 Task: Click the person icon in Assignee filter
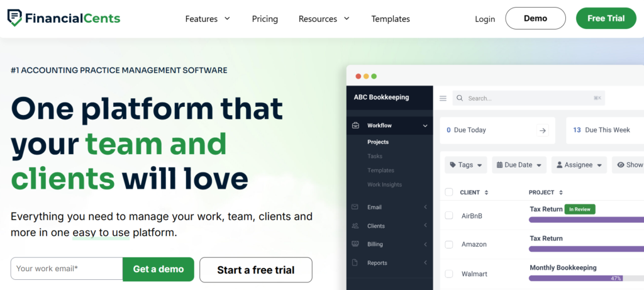pos(559,165)
